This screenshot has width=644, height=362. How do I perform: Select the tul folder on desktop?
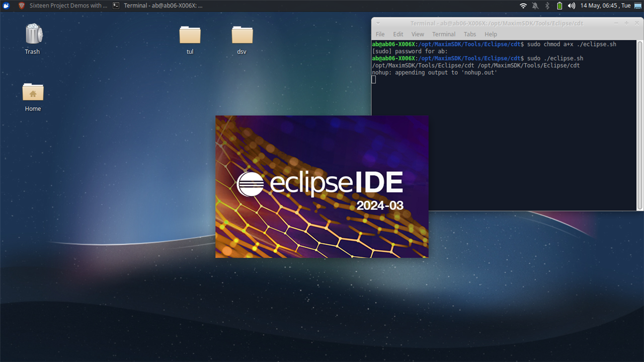click(x=190, y=38)
